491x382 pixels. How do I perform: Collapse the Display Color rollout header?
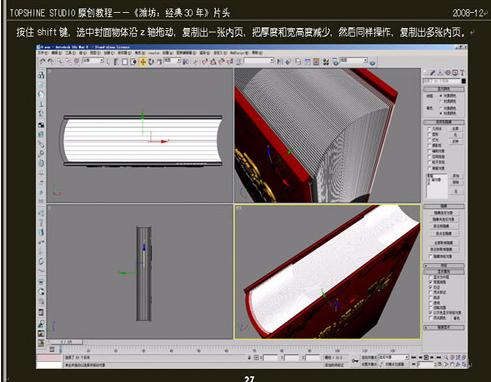tap(444, 89)
